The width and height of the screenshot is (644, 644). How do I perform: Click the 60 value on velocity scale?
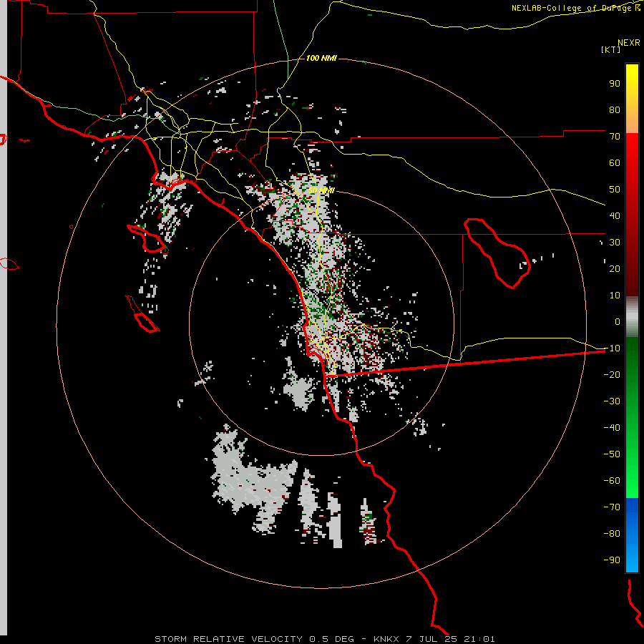point(615,162)
